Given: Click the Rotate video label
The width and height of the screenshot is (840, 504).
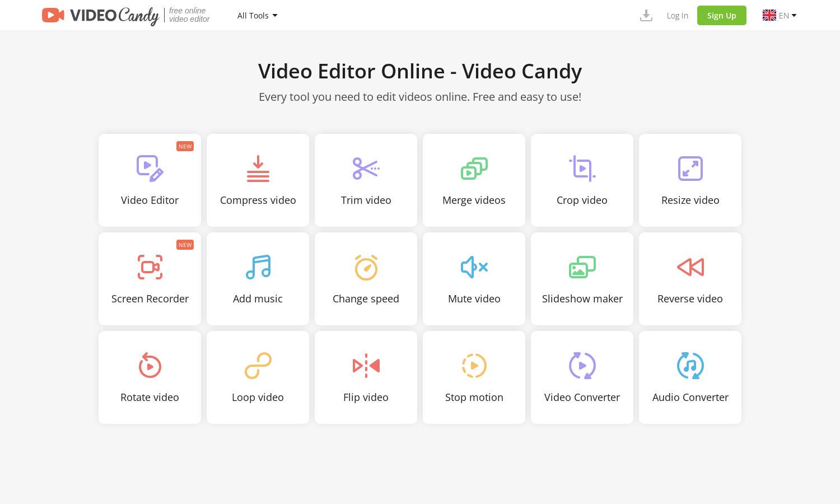Looking at the screenshot, I should (x=150, y=398).
